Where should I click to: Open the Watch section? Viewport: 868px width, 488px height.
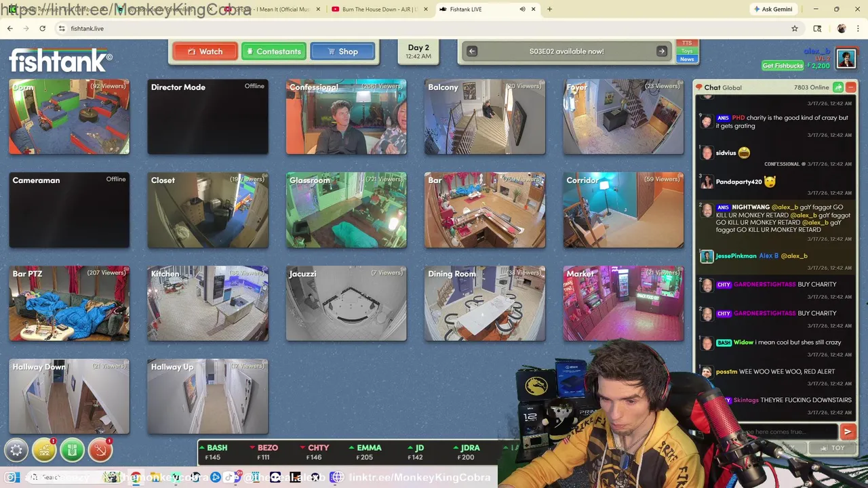(x=205, y=52)
